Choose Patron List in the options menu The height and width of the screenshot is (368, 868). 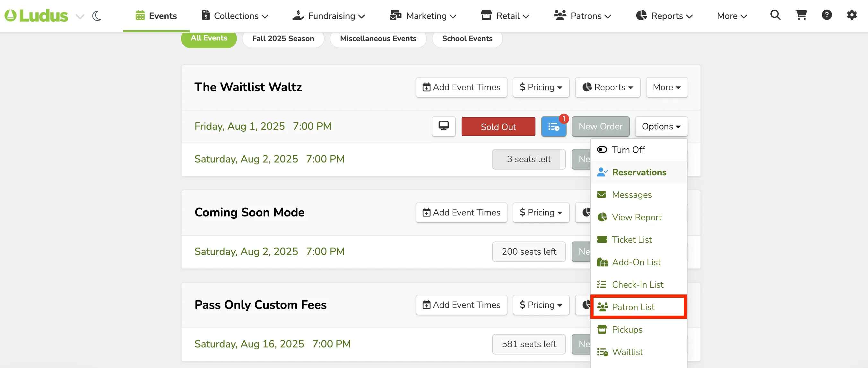coord(638,307)
